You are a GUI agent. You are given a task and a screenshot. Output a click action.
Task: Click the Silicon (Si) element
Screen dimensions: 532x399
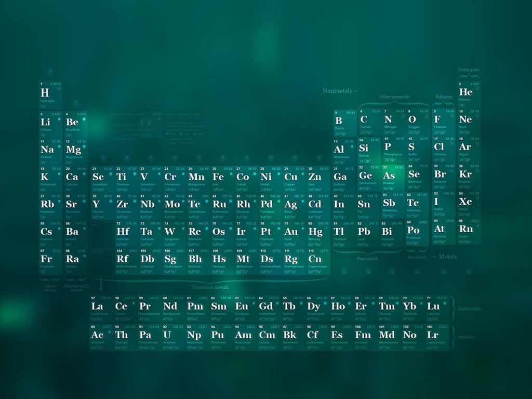pyautogui.click(x=370, y=151)
